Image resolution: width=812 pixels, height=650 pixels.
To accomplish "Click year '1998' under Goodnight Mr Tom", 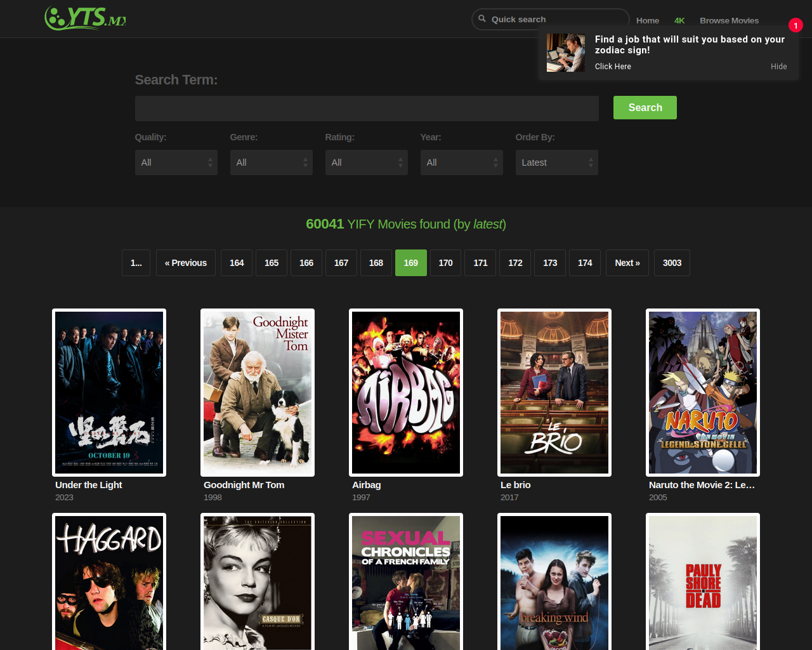I will (x=213, y=498).
